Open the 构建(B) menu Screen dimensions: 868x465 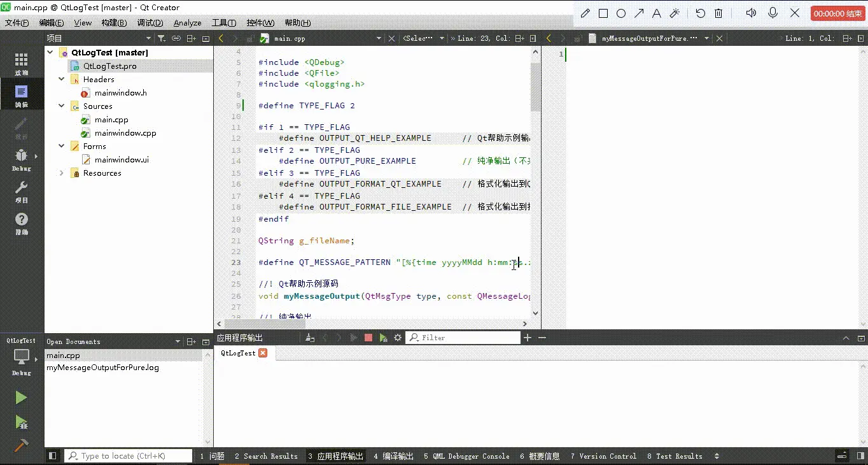coord(114,23)
